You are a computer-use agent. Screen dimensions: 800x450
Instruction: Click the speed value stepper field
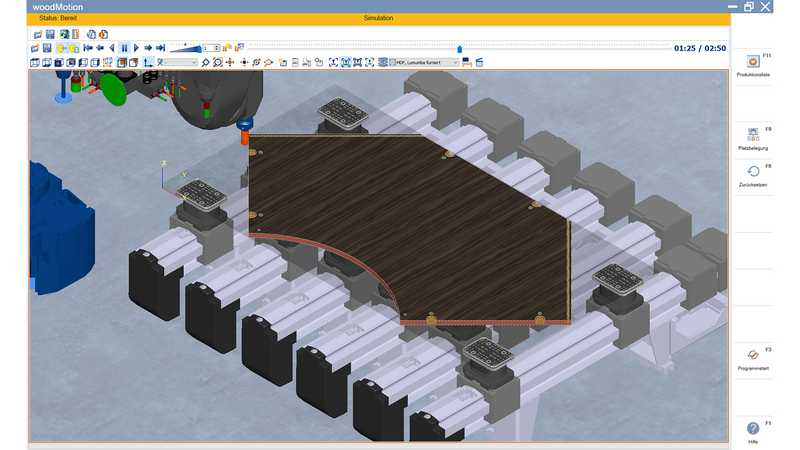[x=210, y=48]
